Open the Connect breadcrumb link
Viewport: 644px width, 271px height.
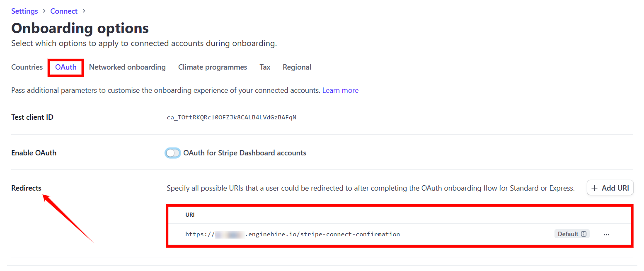[64, 11]
